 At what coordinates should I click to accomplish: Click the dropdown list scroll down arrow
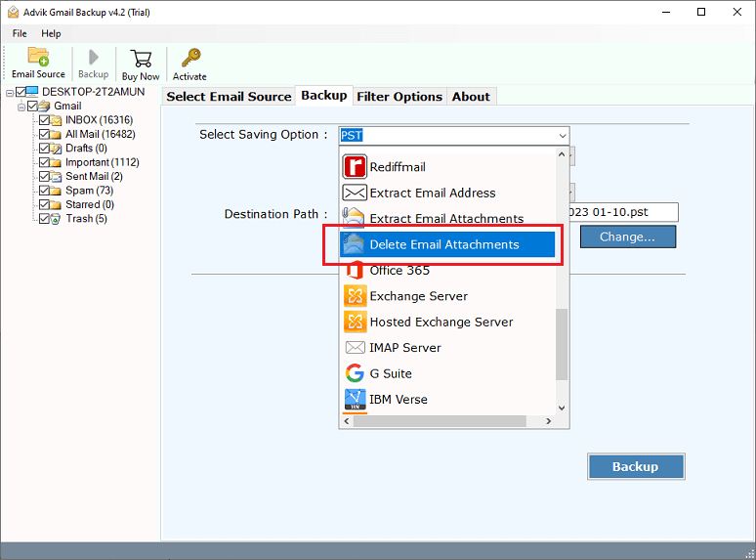click(x=562, y=409)
